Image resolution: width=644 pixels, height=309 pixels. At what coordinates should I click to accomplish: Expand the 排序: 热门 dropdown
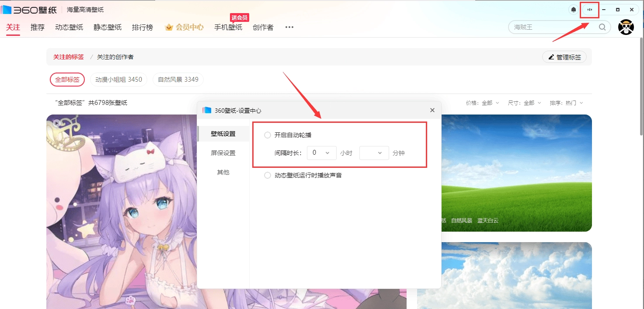tap(566, 103)
